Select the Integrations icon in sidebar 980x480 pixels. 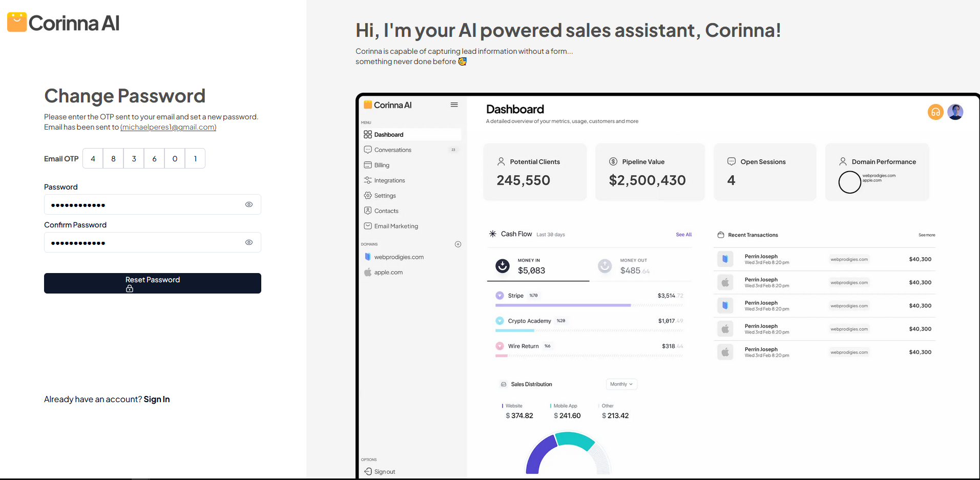(x=368, y=180)
